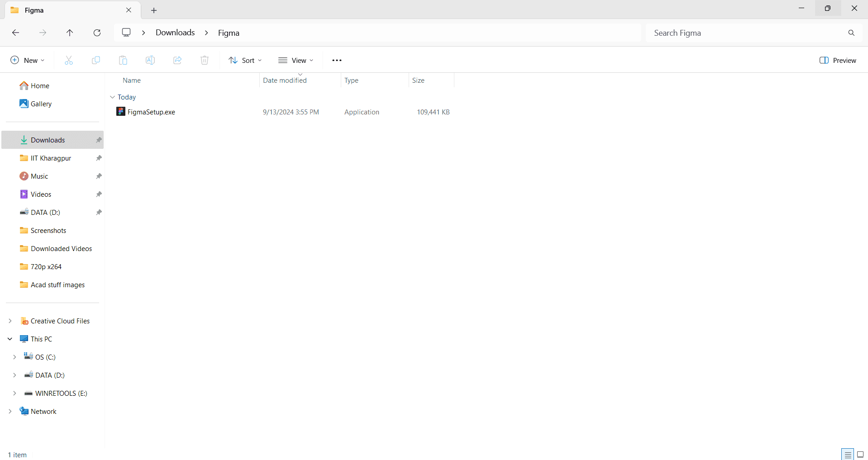
Task: Sort files by the Size column header
Action: [x=419, y=80]
